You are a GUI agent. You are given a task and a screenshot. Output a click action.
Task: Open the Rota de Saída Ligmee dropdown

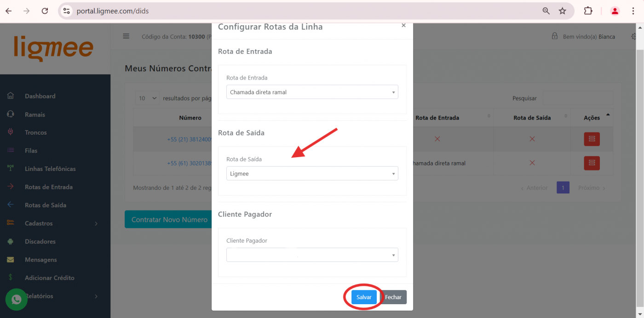tap(312, 173)
